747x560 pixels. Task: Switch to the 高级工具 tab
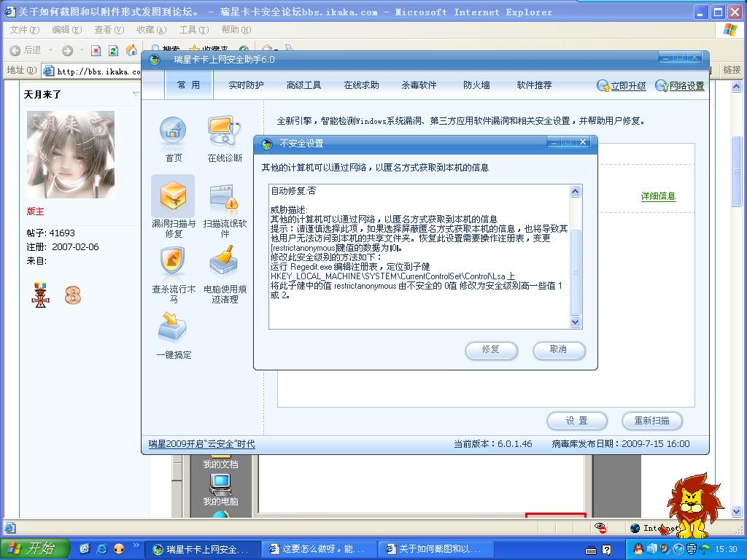click(x=303, y=85)
